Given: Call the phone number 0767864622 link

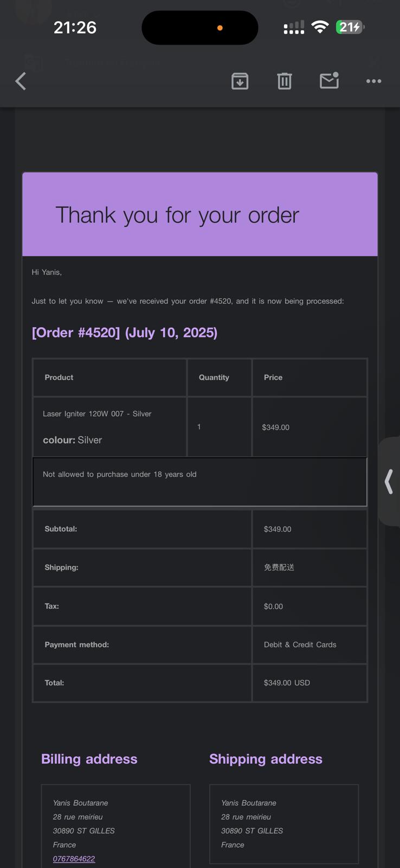Looking at the screenshot, I should point(74,859).
